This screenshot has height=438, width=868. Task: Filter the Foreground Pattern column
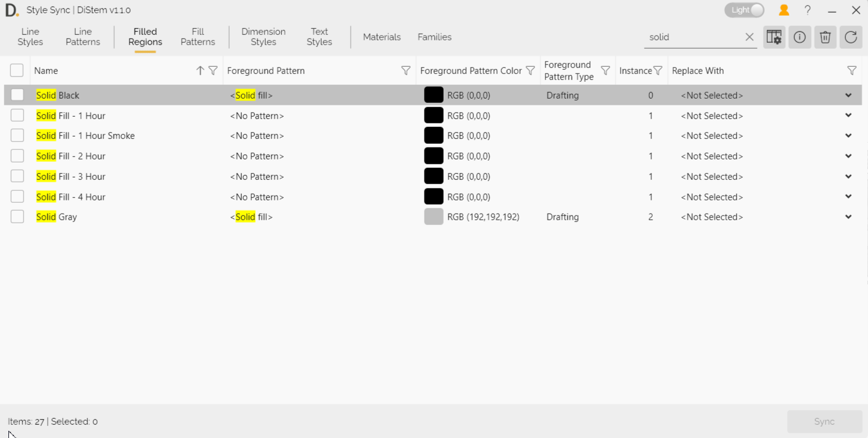[x=406, y=71]
